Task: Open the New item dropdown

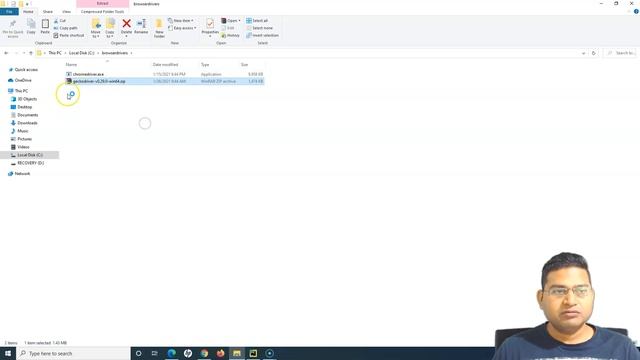Action: tap(181, 20)
